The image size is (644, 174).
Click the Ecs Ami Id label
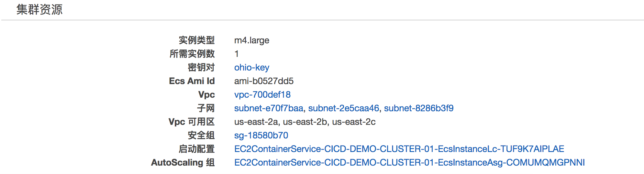192,81
